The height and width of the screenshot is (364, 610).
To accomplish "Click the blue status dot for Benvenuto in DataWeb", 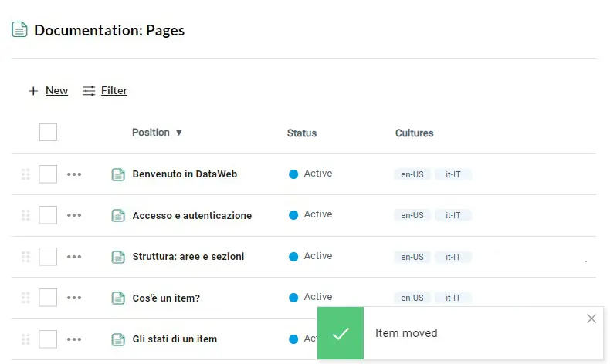I will point(293,174).
